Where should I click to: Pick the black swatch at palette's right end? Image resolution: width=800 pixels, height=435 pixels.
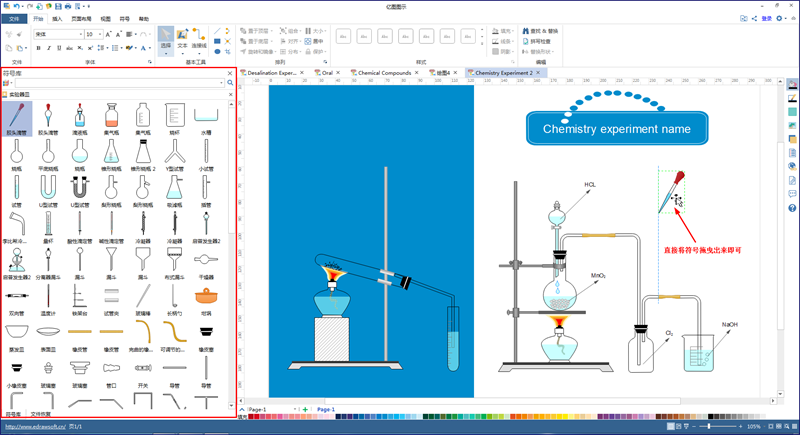[712, 417]
